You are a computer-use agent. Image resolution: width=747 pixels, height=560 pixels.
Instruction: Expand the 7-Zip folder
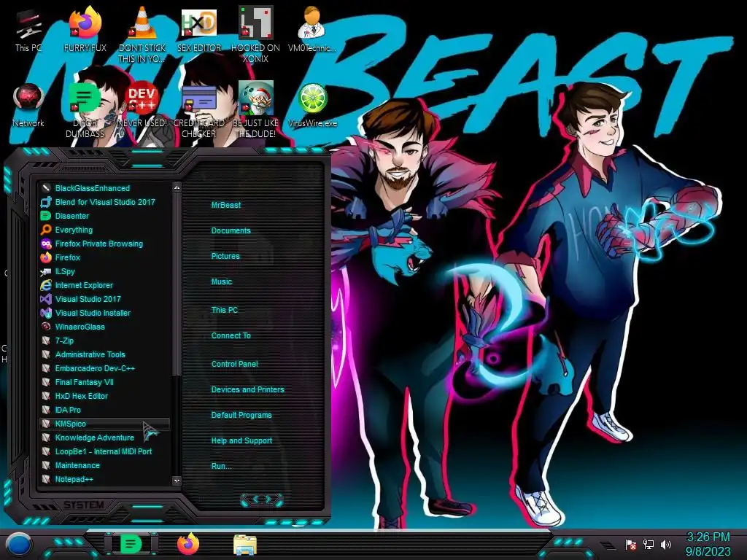tap(105, 341)
